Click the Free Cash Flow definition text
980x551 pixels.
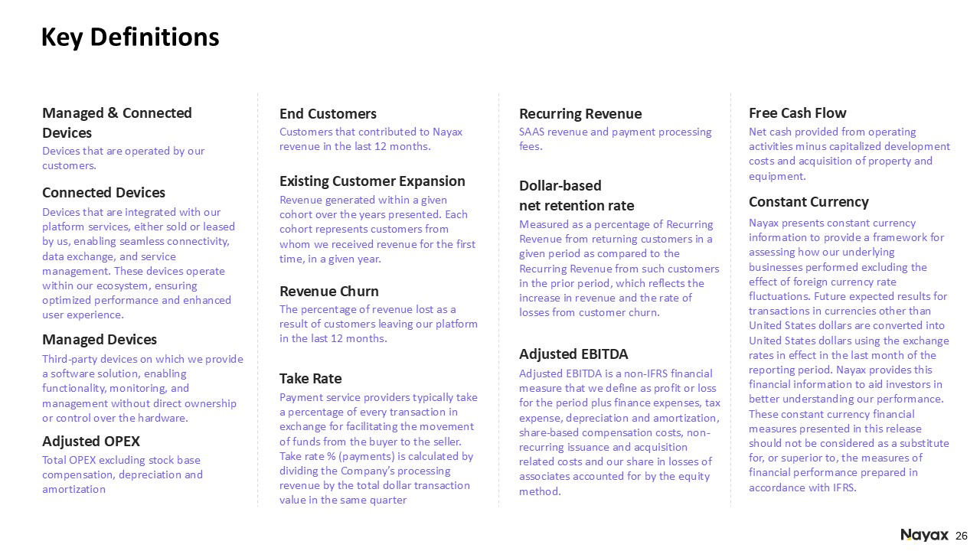click(849, 154)
